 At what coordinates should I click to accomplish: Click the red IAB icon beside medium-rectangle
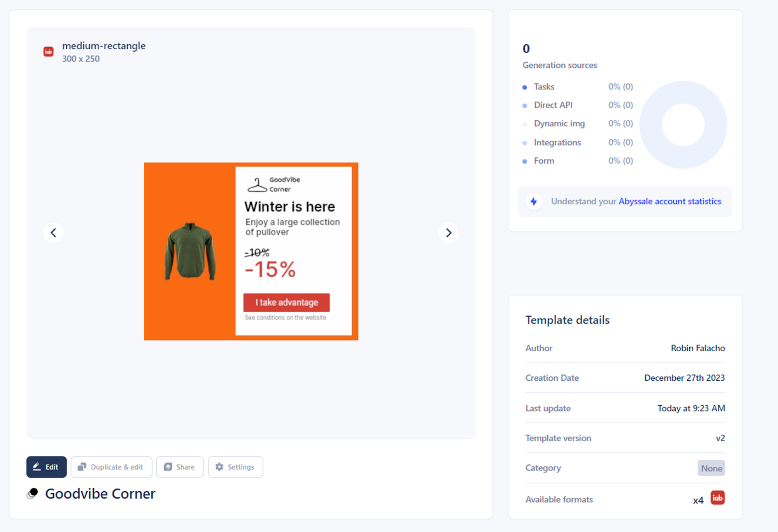[x=49, y=52]
